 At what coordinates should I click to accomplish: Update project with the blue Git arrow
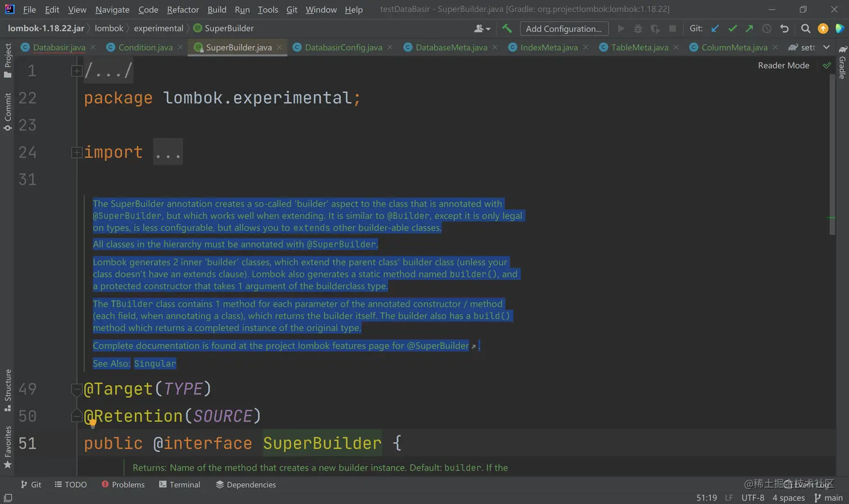coord(715,29)
